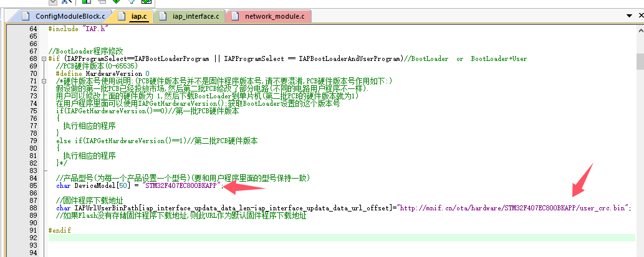Click the "STM32F407EC800BKAPP" string on line 85

183,185
